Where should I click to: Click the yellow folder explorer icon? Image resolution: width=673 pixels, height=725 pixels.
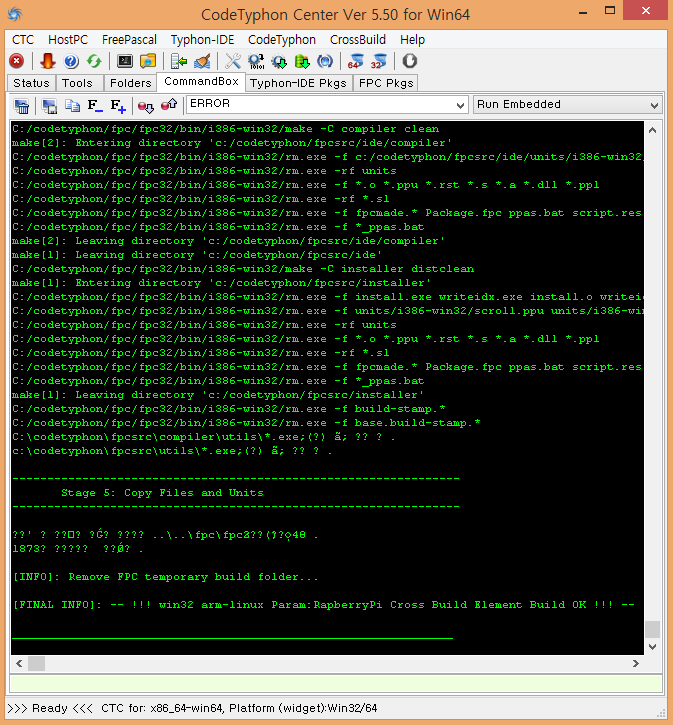[148, 61]
